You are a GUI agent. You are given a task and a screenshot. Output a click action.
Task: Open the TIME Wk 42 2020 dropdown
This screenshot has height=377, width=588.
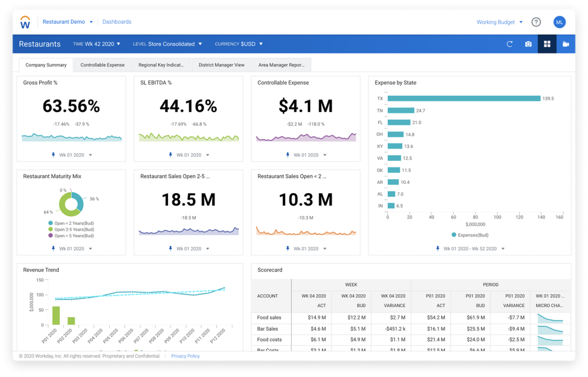[97, 44]
